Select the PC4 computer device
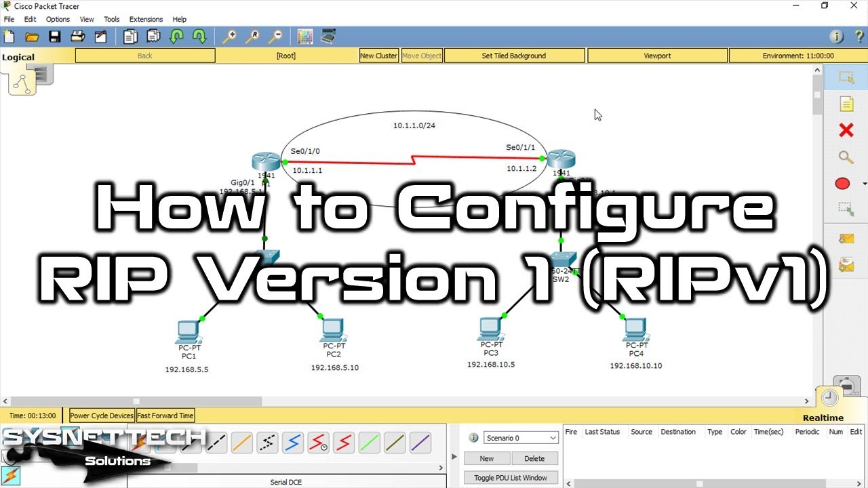 pyautogui.click(x=635, y=330)
